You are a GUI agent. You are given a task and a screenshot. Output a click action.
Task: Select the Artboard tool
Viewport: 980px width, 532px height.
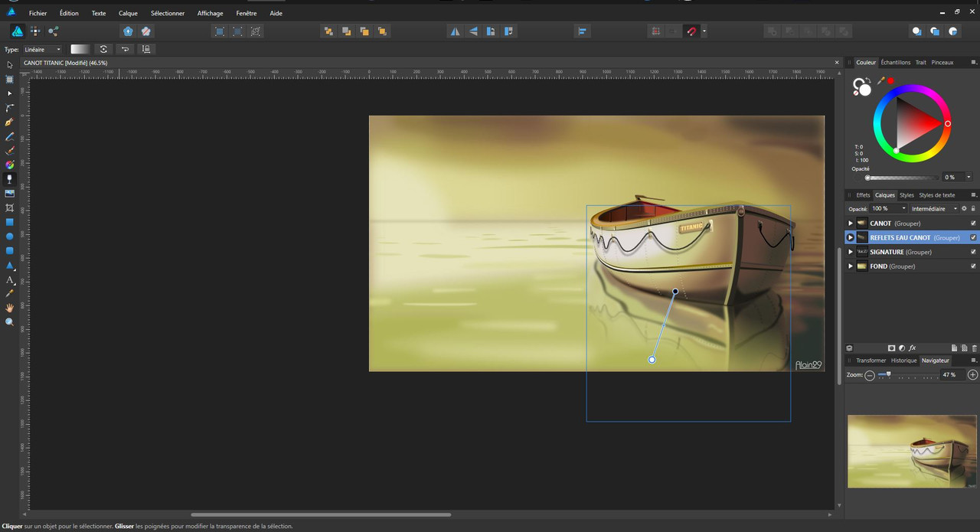tap(9, 79)
